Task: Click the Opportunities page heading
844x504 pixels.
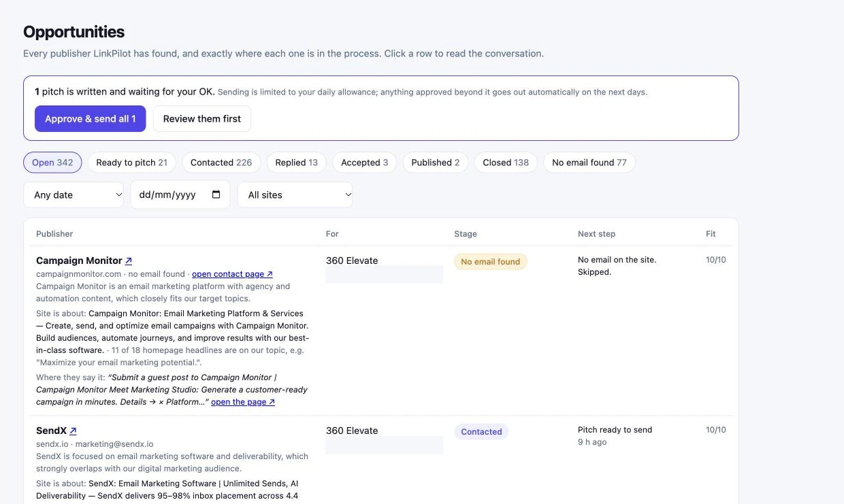Action: click(x=74, y=32)
